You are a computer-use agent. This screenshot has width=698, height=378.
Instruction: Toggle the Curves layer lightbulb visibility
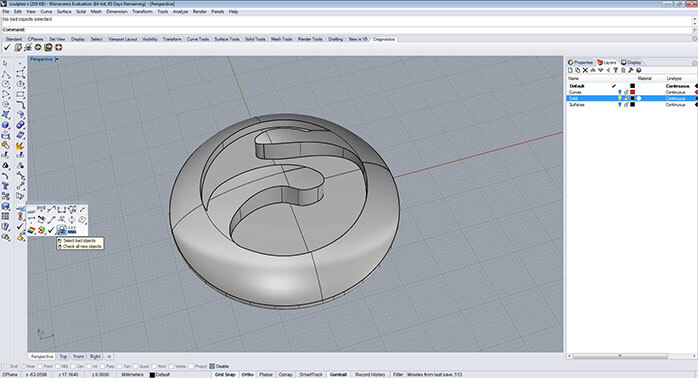(619, 92)
